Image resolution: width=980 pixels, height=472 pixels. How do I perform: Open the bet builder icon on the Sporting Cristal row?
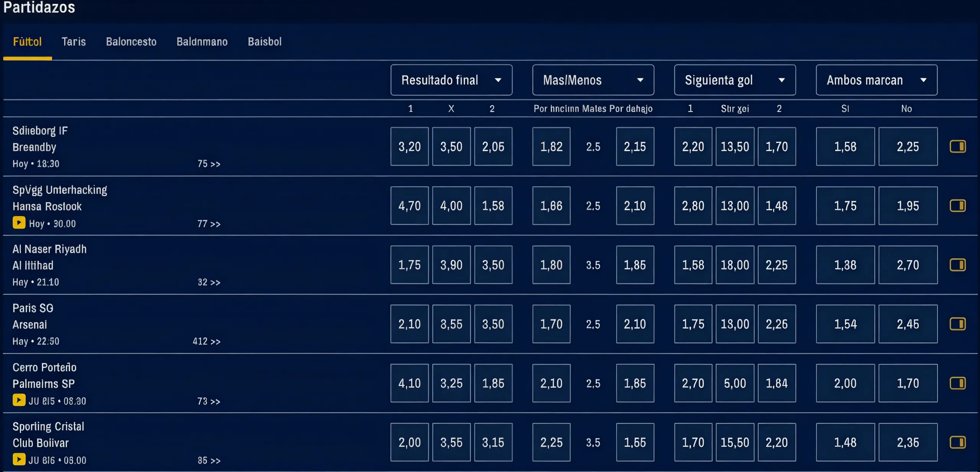coord(958,443)
